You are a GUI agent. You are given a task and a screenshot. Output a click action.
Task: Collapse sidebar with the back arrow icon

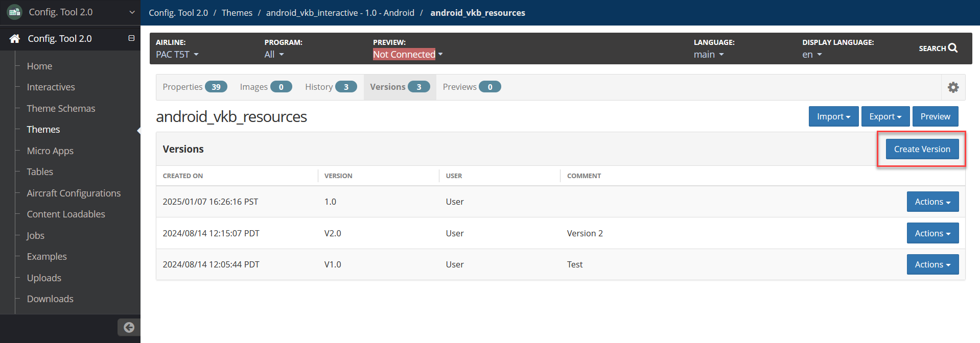click(129, 327)
